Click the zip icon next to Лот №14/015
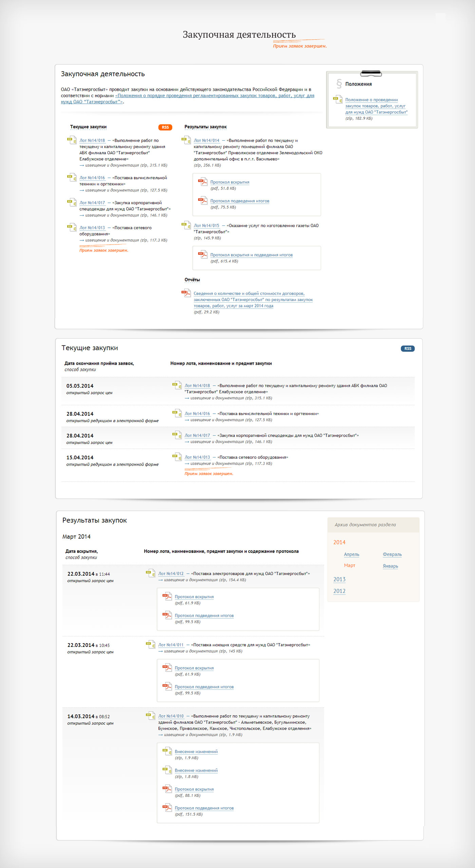475x868 pixels. pyautogui.click(x=186, y=225)
